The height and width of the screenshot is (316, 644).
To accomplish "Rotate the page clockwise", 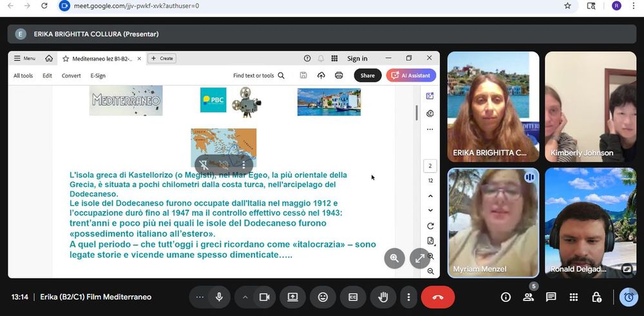I will [x=430, y=226].
